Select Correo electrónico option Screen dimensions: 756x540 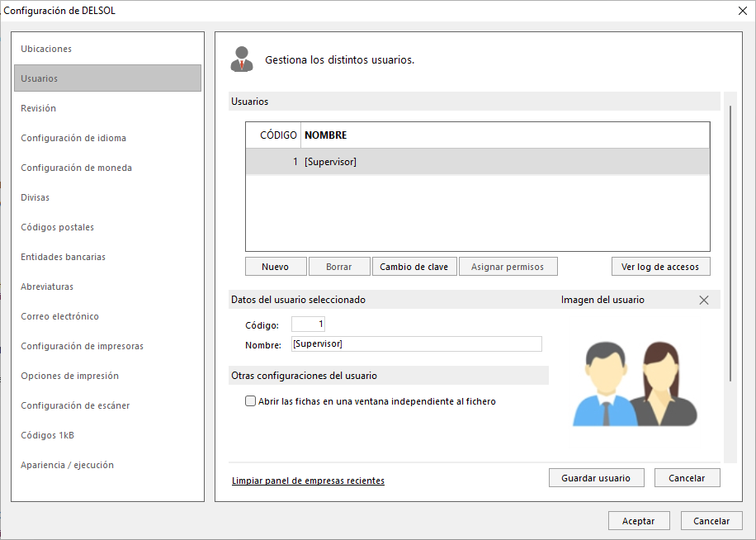click(59, 316)
